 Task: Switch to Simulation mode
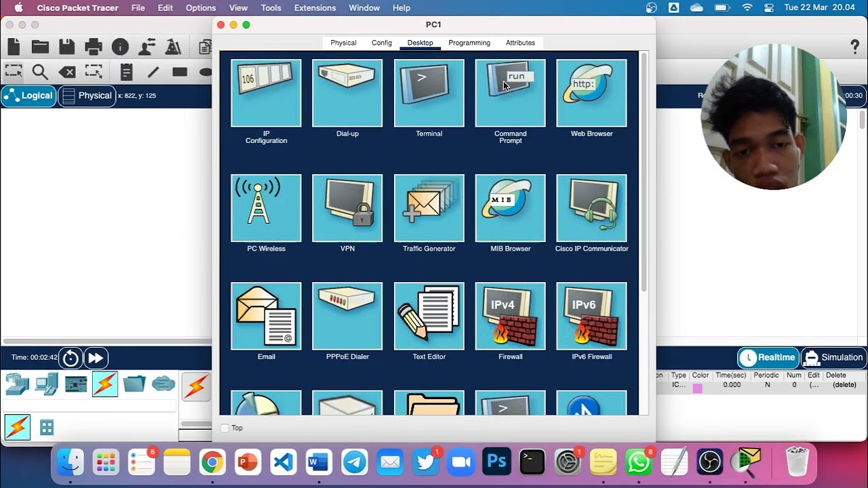coord(833,357)
